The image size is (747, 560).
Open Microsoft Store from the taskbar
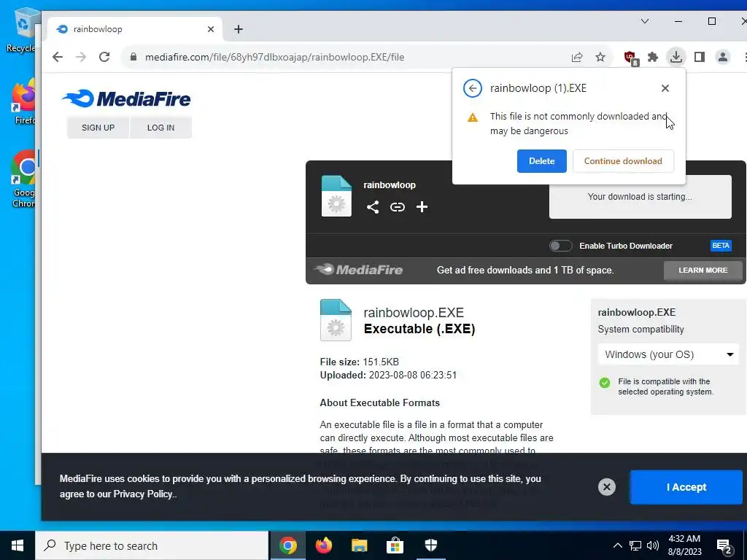pyautogui.click(x=395, y=545)
